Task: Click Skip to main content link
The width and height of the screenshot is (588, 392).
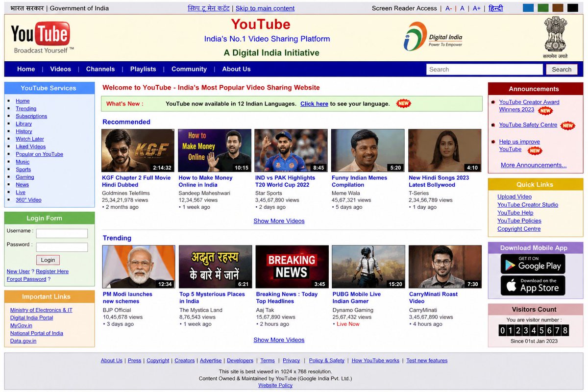Action: pos(265,8)
